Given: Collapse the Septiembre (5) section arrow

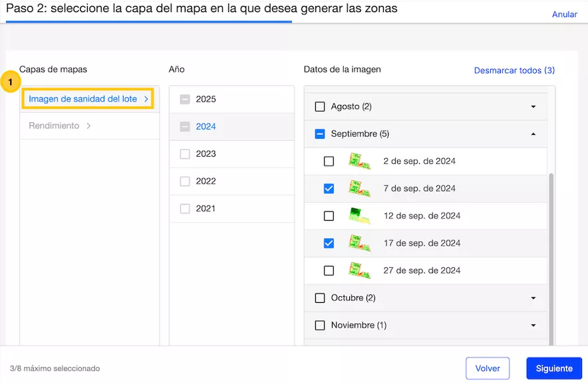Looking at the screenshot, I should [x=533, y=134].
